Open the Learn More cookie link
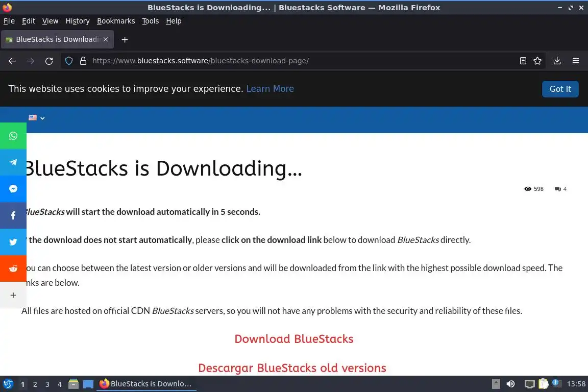588x392 pixels. (270, 88)
